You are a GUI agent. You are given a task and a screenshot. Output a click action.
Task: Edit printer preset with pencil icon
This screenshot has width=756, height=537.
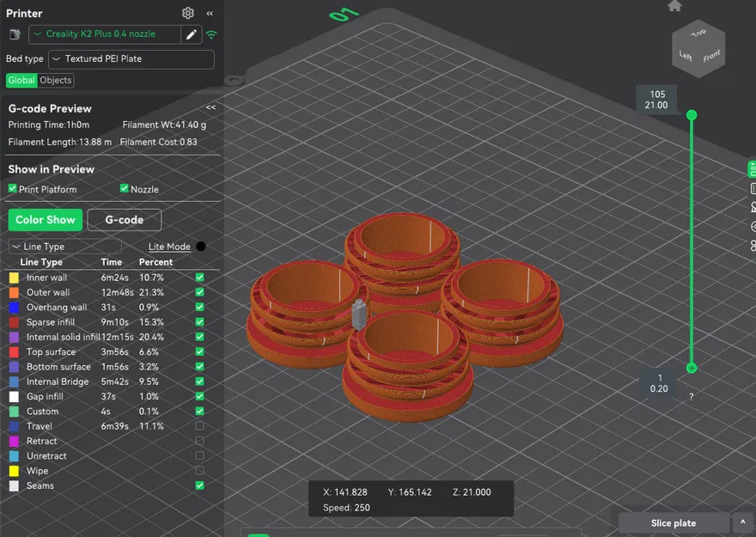[192, 34]
